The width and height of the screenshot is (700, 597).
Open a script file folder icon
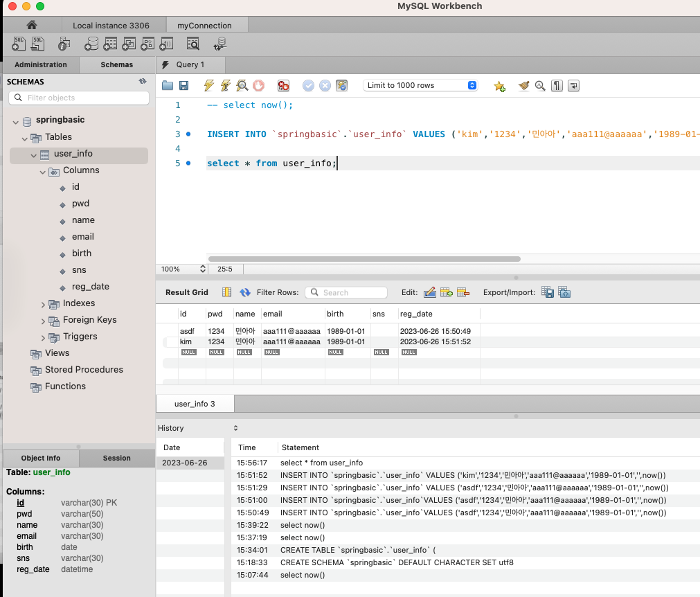pyautogui.click(x=168, y=85)
